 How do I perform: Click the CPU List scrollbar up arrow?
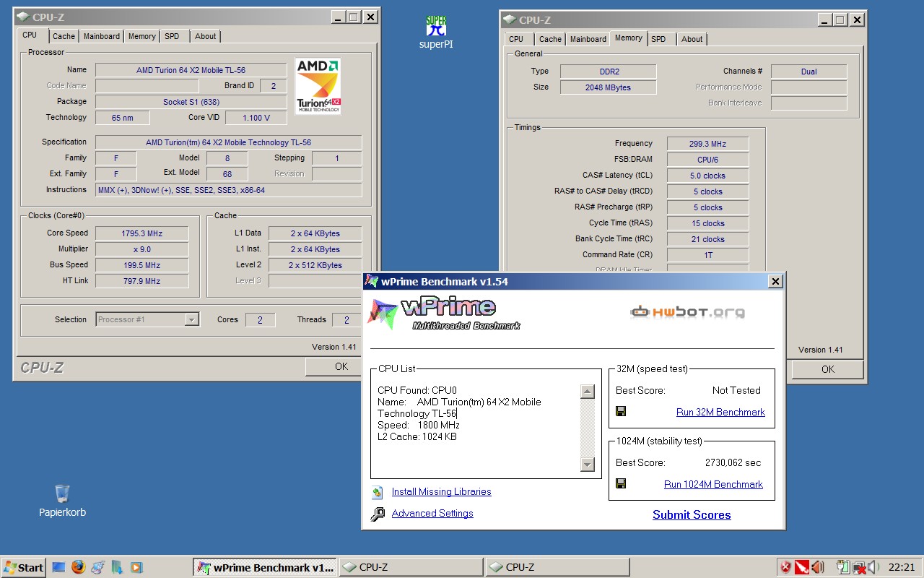click(x=587, y=392)
